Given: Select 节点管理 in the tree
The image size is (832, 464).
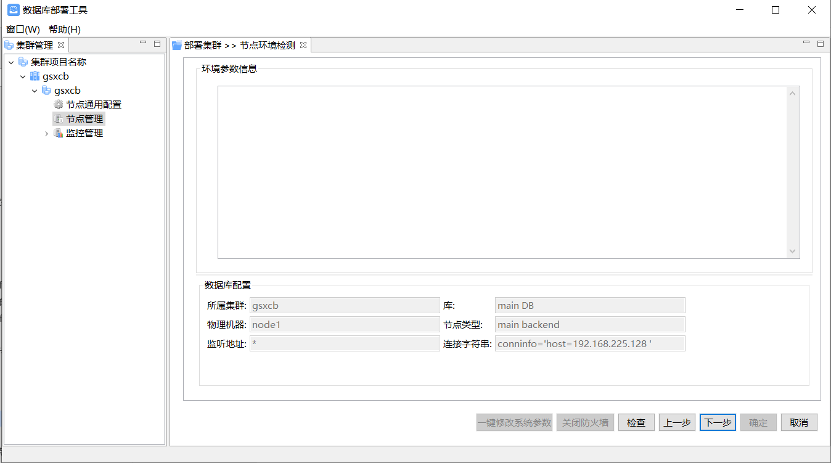Looking at the screenshot, I should (84, 119).
